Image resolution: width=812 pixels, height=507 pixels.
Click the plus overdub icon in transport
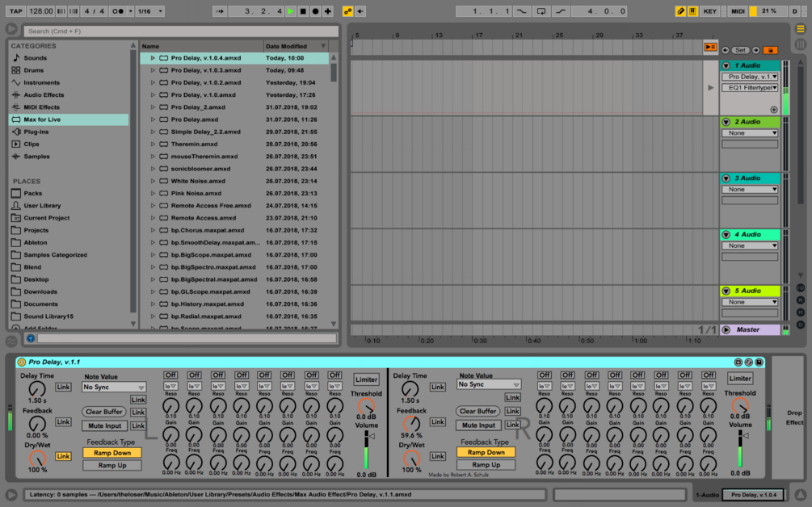[x=328, y=10]
